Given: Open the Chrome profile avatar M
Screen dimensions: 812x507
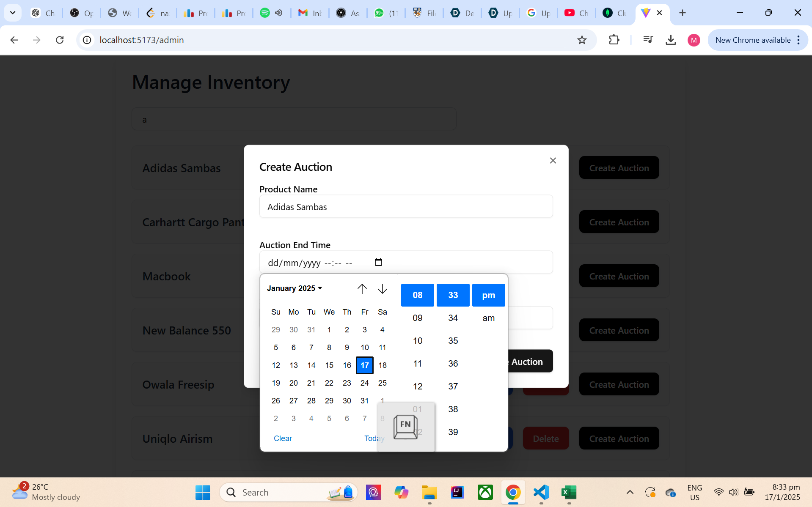Looking at the screenshot, I should (694, 40).
